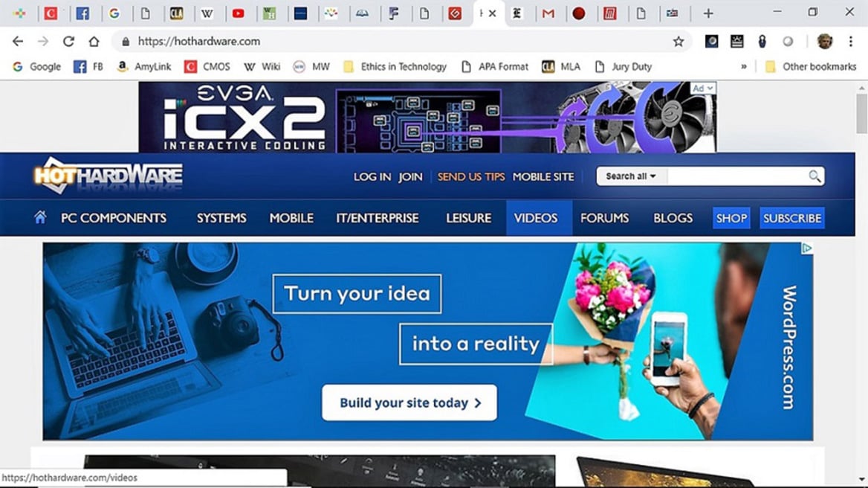Click the address bar URL
The height and width of the screenshot is (488, 868).
tap(198, 41)
